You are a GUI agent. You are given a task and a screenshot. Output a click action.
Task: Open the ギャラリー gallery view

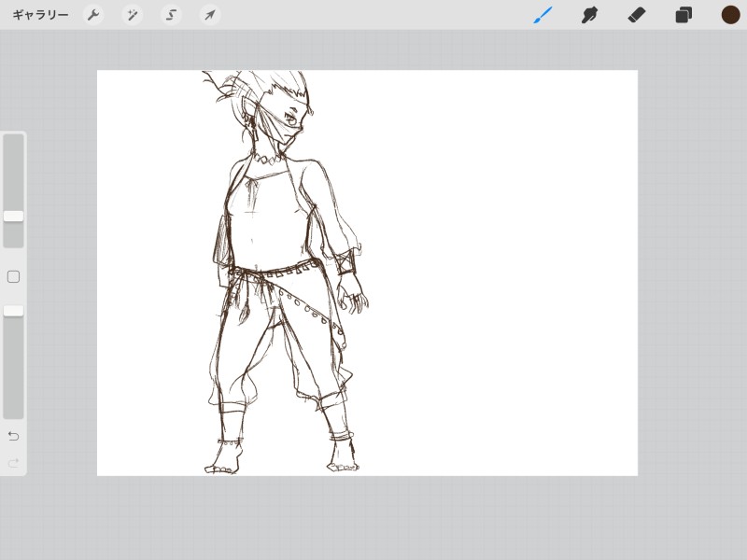coord(40,15)
